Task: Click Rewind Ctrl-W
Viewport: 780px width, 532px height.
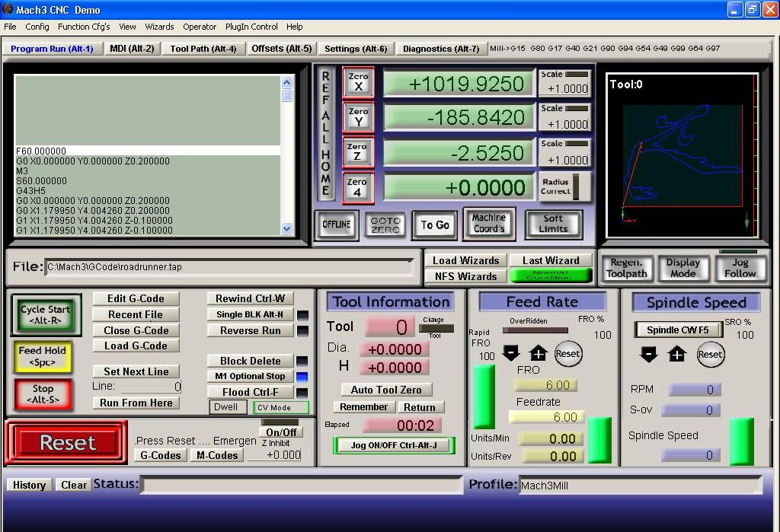Action: coord(250,299)
